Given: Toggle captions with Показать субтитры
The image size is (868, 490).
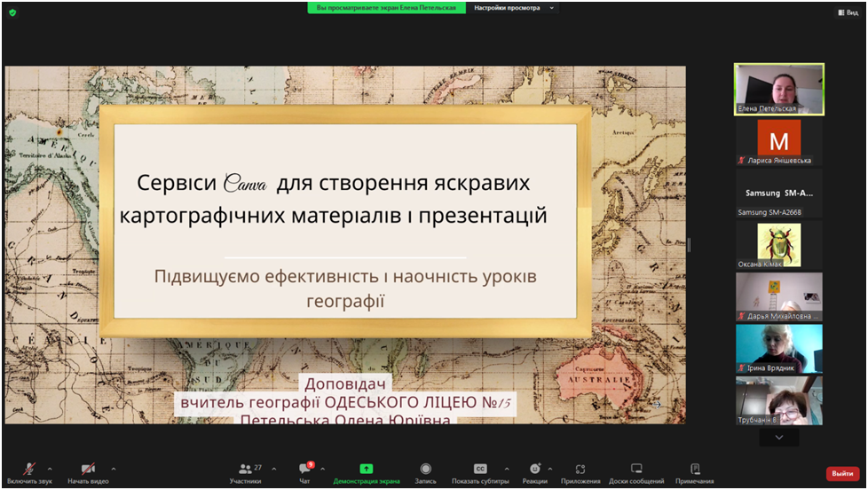Looking at the screenshot, I should pyautogui.click(x=480, y=470).
